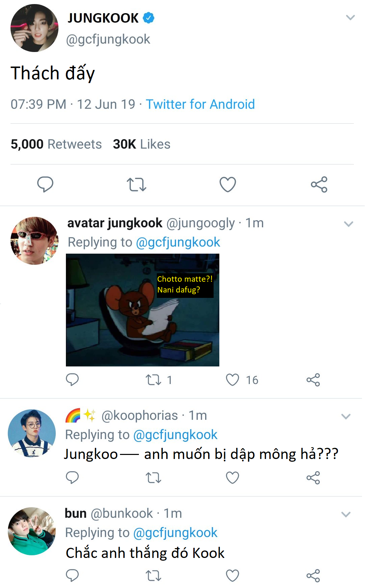Open the 'Twitter for Android' link

coord(200,104)
